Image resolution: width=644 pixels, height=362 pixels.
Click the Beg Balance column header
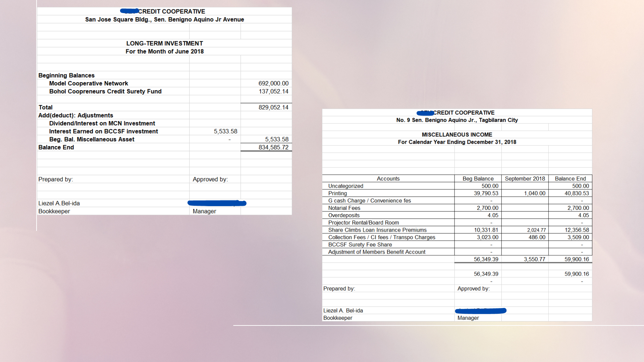(x=478, y=179)
